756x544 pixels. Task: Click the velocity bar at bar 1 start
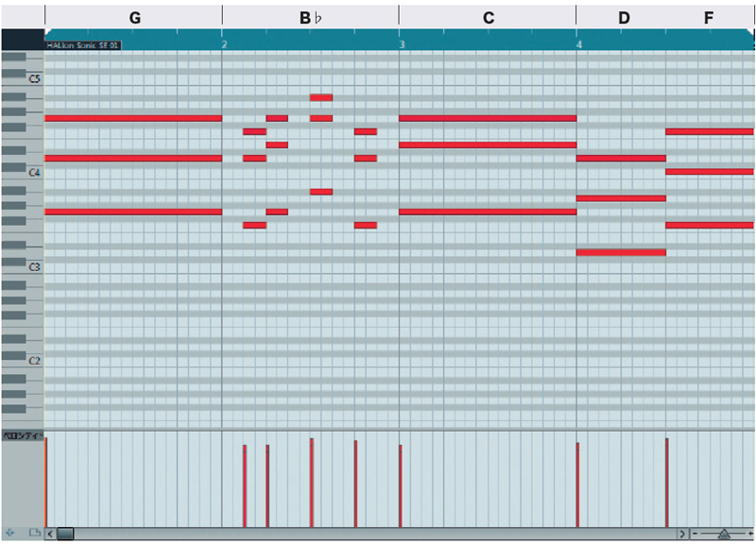[x=45, y=483]
